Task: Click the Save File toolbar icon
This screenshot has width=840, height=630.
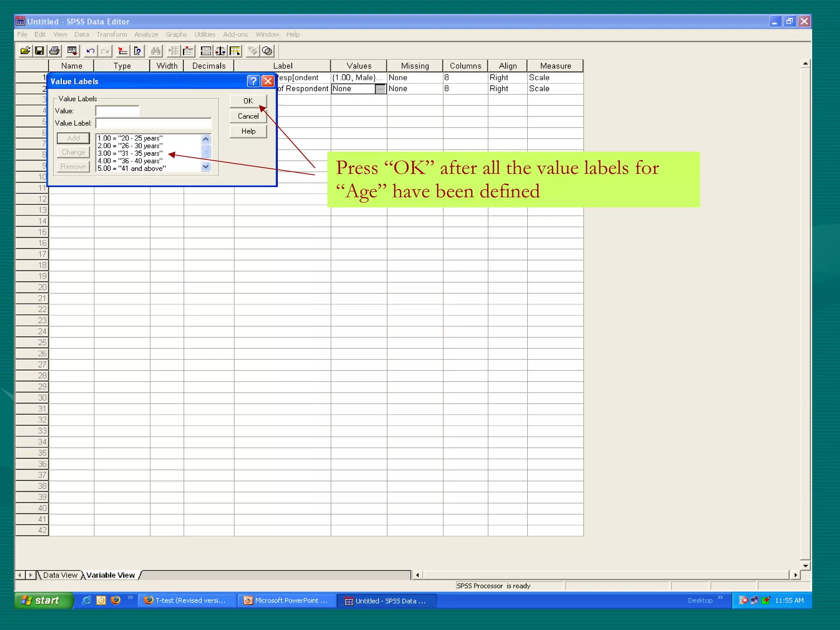Action: (x=39, y=51)
